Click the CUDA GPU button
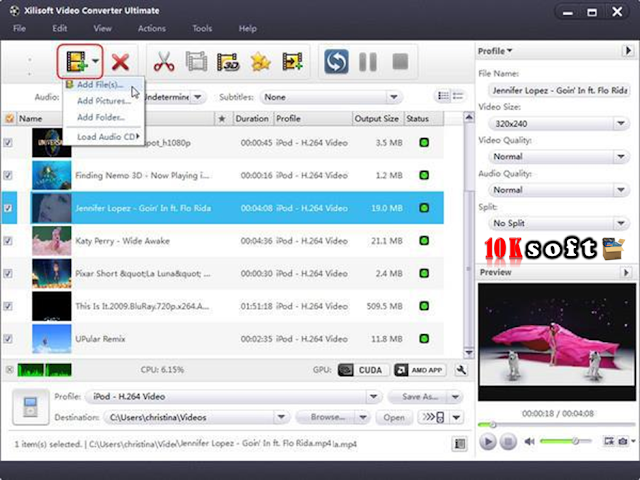Screen dimensions: 640x480 point(363,370)
